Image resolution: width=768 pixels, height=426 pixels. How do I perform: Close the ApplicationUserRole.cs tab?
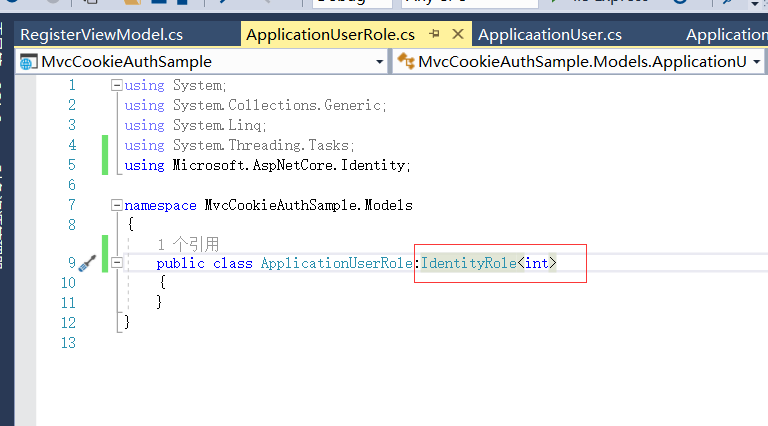coord(458,34)
